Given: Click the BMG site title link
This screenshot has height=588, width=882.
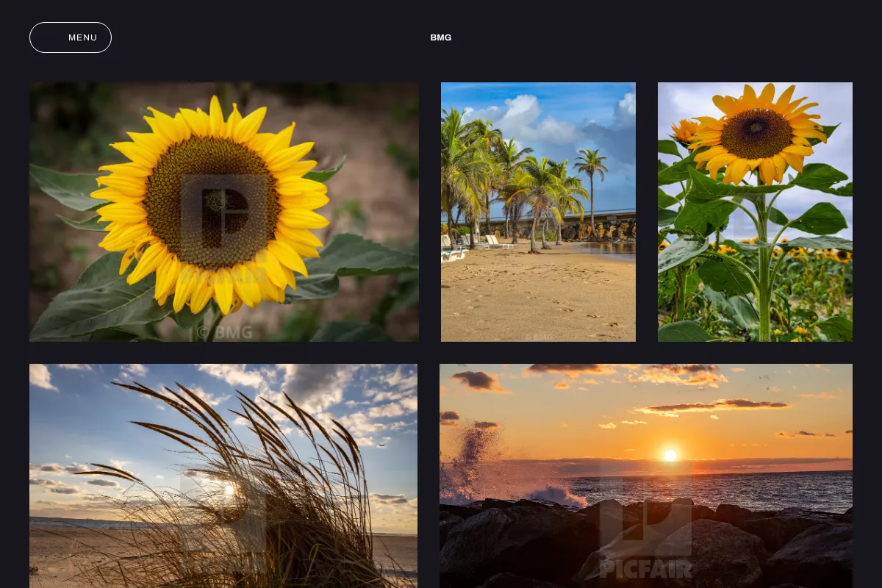Looking at the screenshot, I should tap(441, 37).
